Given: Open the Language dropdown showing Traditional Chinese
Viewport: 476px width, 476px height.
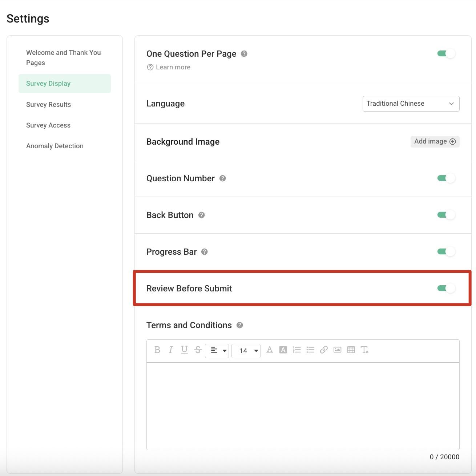Looking at the screenshot, I should coord(411,104).
